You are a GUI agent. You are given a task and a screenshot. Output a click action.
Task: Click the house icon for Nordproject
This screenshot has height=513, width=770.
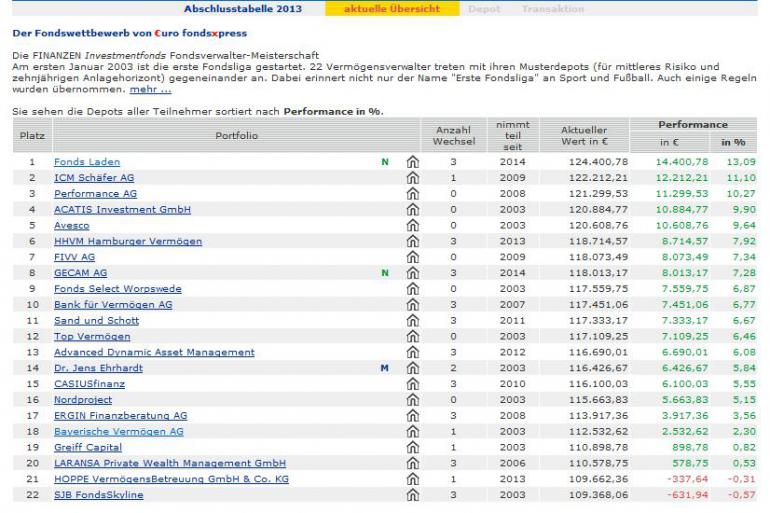point(412,400)
